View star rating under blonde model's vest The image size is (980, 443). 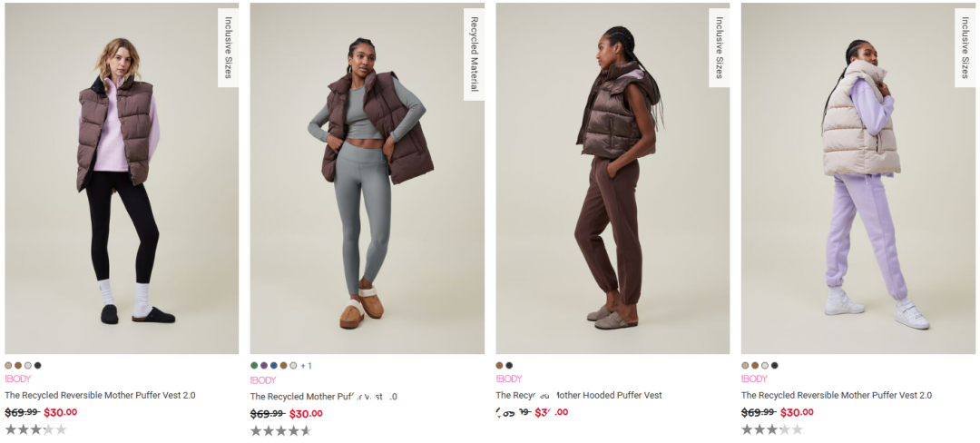[x=35, y=429]
